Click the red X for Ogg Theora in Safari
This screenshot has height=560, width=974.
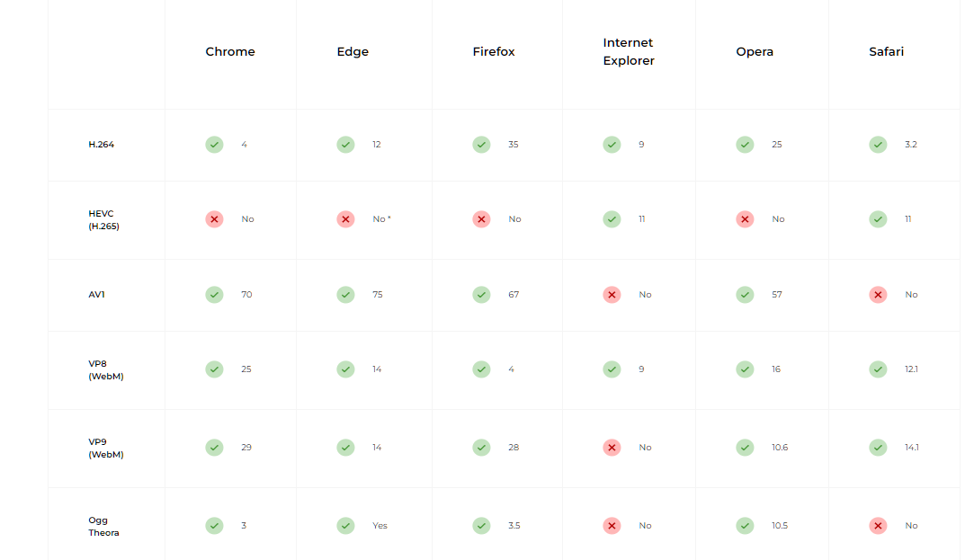(x=878, y=526)
